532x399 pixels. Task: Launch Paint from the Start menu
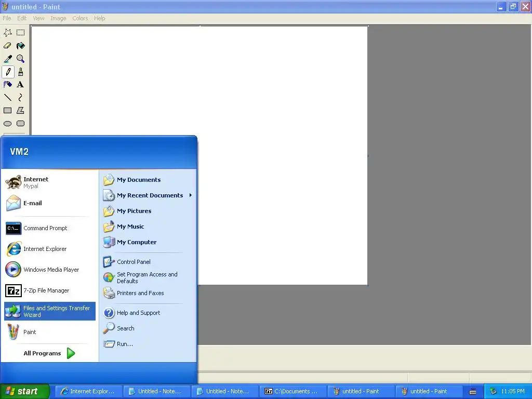click(x=49, y=332)
